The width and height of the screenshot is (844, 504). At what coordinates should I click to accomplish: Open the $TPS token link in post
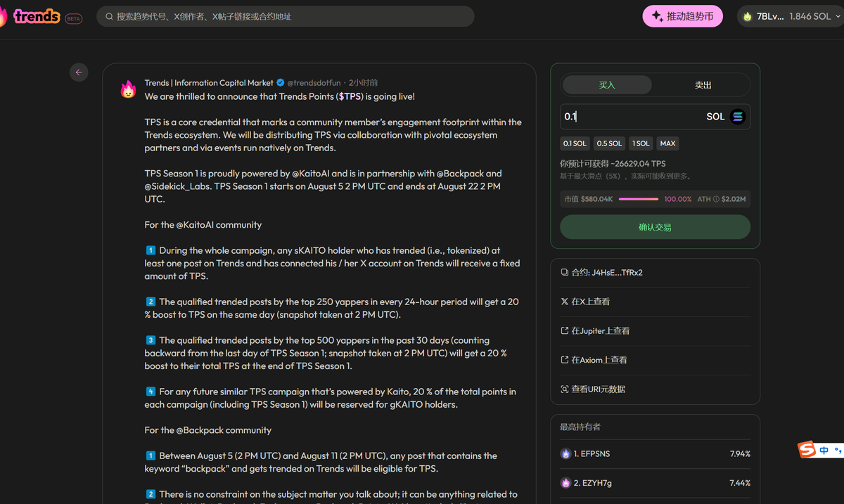(350, 96)
